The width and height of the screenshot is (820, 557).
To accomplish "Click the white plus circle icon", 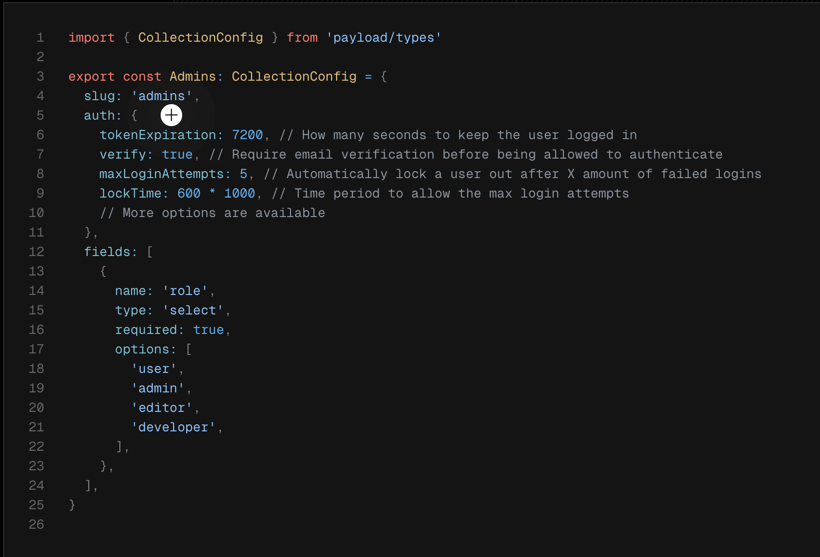I will [x=171, y=116].
